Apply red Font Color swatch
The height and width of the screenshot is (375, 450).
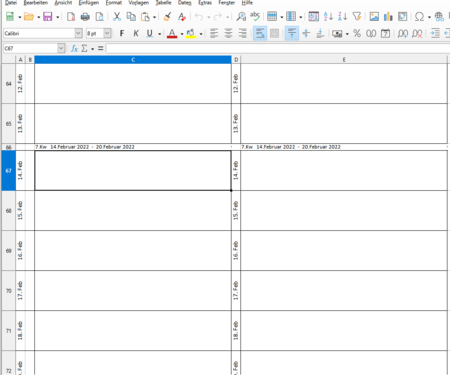point(172,33)
